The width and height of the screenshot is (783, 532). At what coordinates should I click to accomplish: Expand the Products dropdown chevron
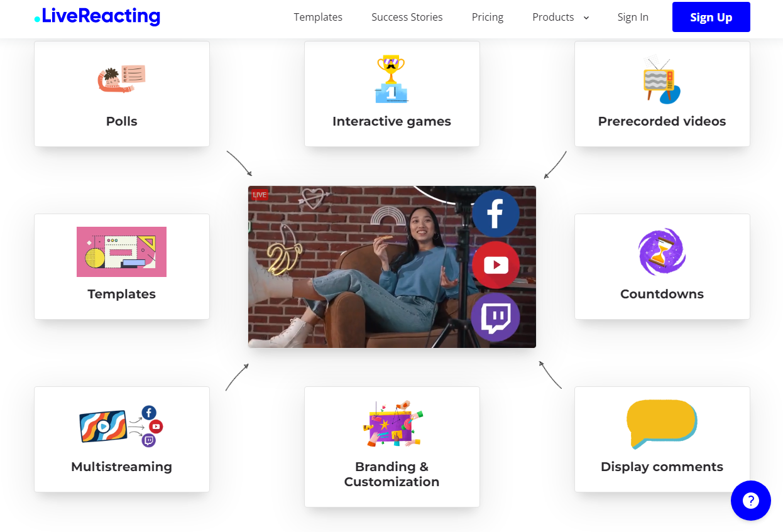(586, 18)
